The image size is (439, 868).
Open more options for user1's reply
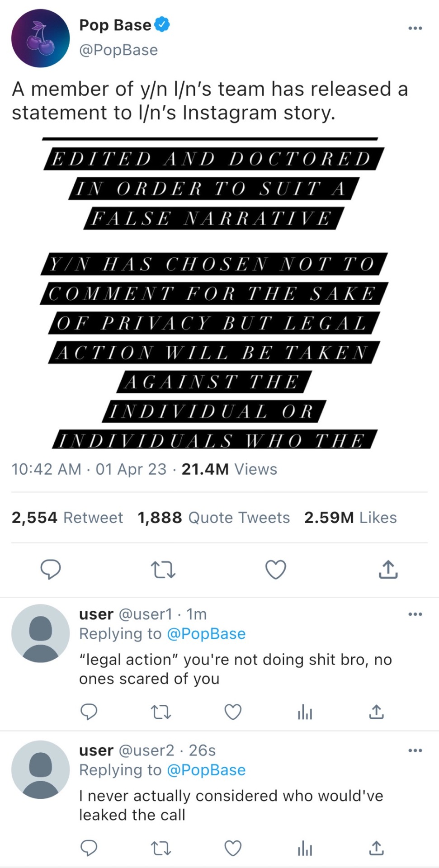(x=415, y=614)
